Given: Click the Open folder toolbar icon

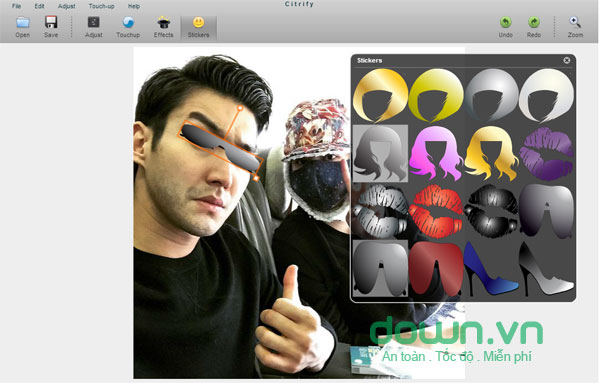Looking at the screenshot, I should click(23, 27).
